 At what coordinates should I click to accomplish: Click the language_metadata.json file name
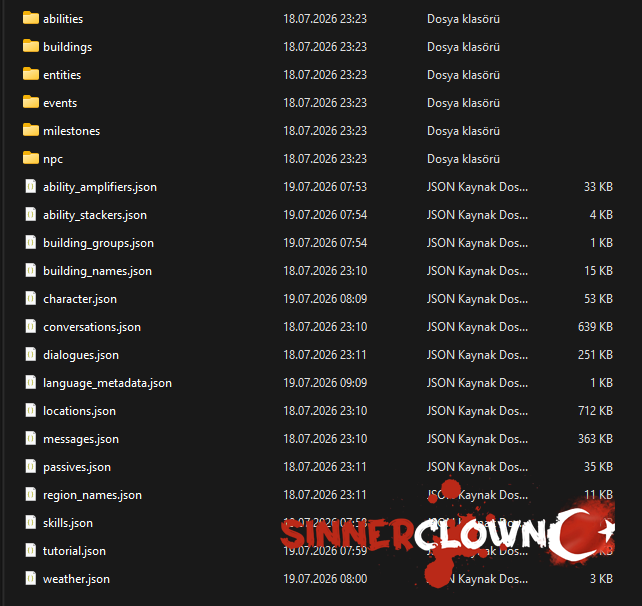coord(107,383)
